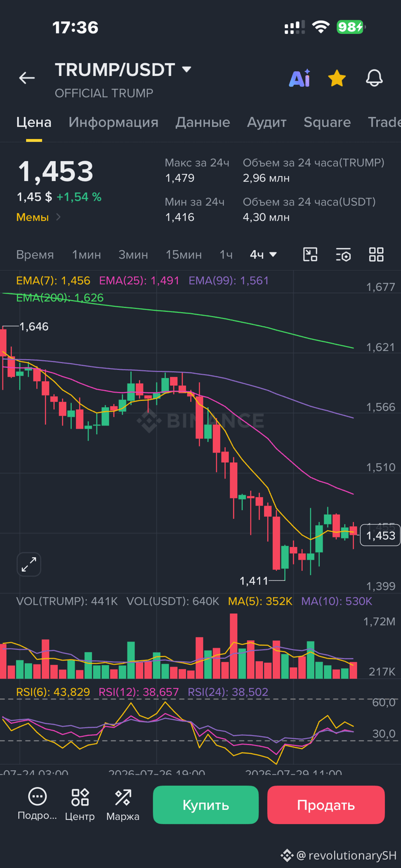The height and width of the screenshot is (868, 401).
Task: Open price alerts bell icon
Action: pyautogui.click(x=374, y=78)
